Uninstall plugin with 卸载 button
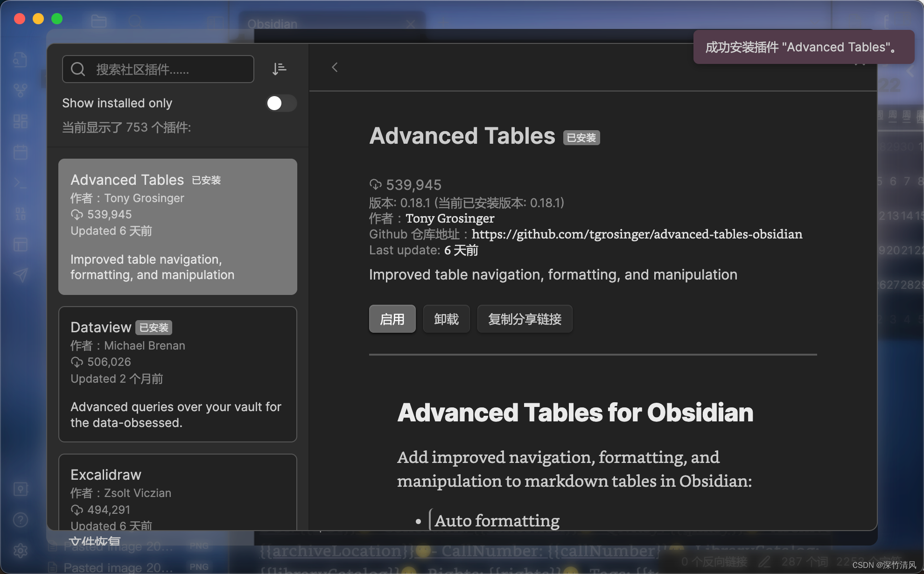 point(446,319)
